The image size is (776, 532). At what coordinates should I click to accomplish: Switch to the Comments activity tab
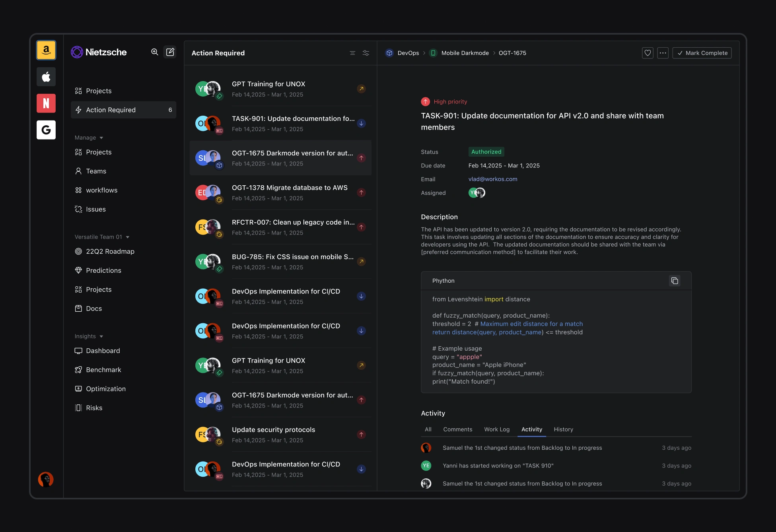click(458, 429)
